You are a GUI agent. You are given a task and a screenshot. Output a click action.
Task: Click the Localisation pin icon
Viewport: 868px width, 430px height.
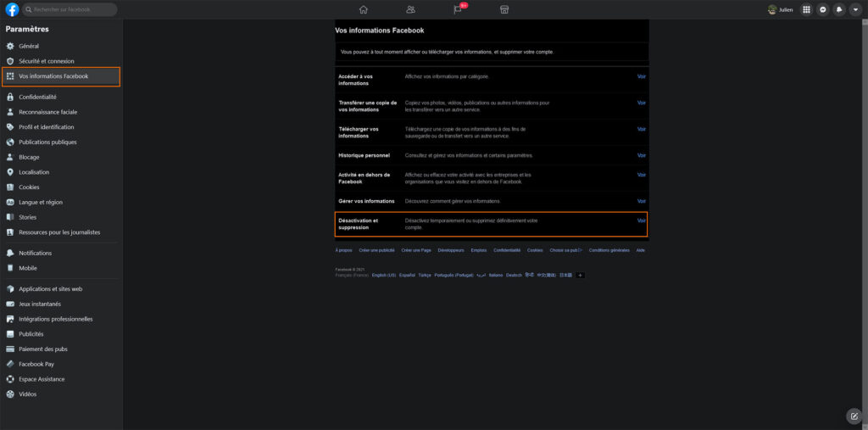(x=9, y=172)
